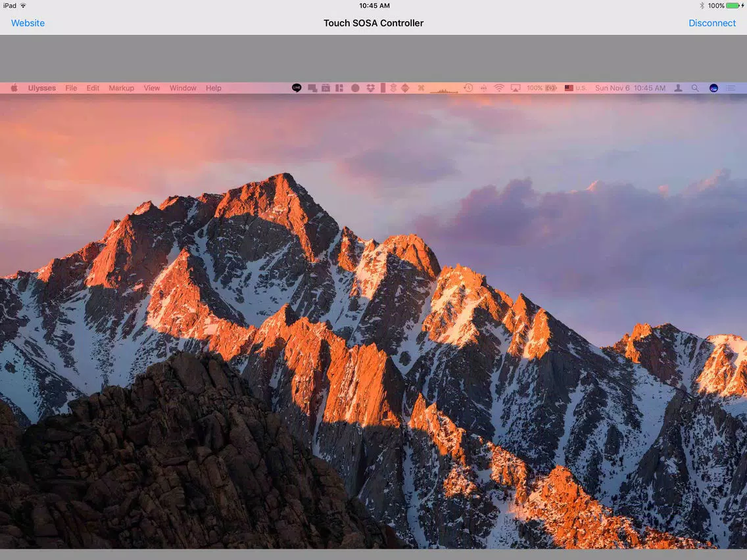The image size is (747, 560).
Task: Open the Ulysses application menu
Action: click(42, 88)
